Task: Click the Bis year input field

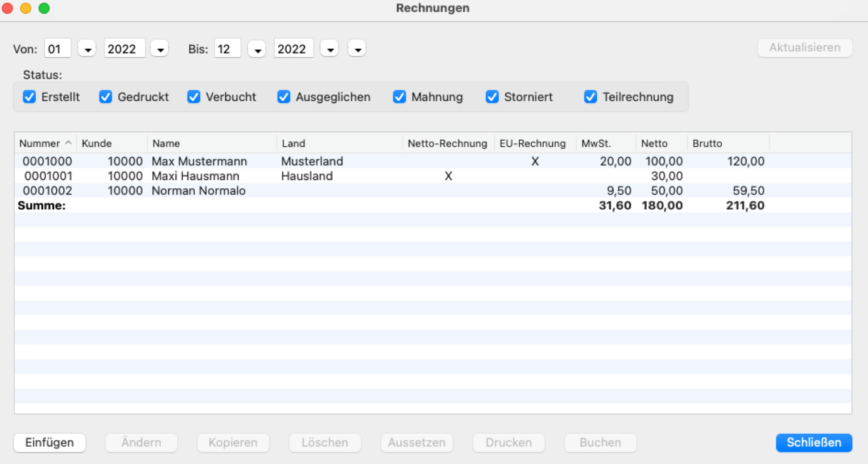Action: pos(293,49)
